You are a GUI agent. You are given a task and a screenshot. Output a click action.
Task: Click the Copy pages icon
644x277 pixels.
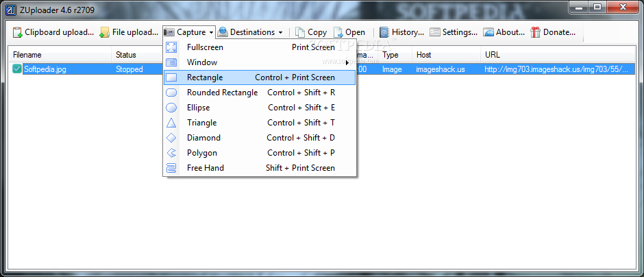point(300,32)
